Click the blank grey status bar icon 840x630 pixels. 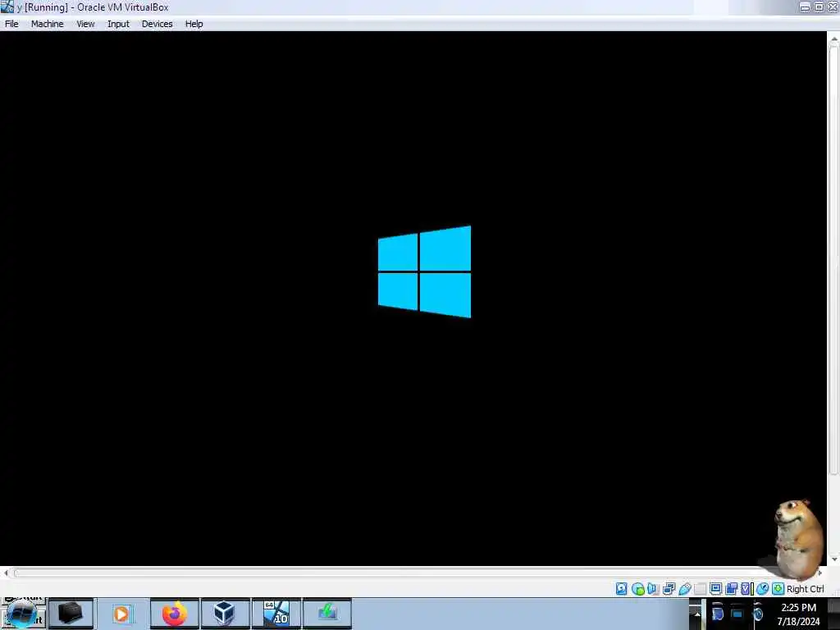700,589
